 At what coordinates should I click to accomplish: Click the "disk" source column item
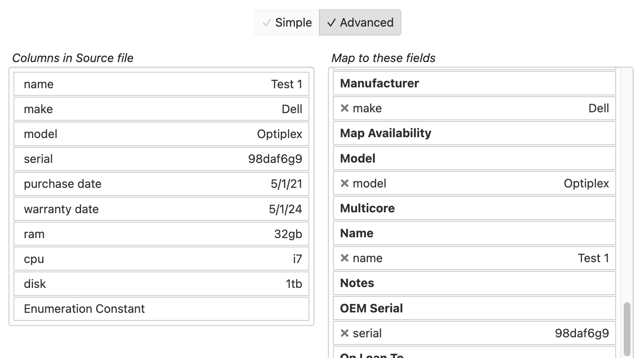pyautogui.click(x=162, y=284)
